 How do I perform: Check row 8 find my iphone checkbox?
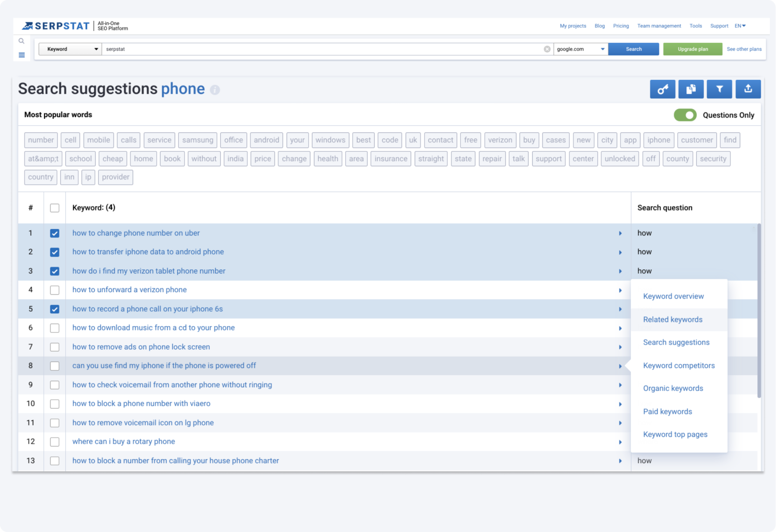pyautogui.click(x=55, y=366)
